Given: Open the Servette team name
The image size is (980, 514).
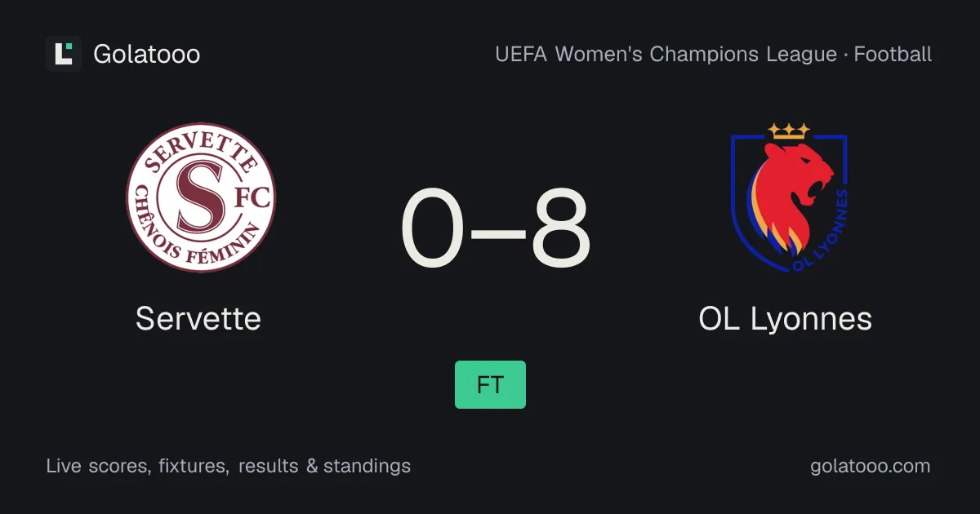Looking at the screenshot, I should pyautogui.click(x=198, y=318).
